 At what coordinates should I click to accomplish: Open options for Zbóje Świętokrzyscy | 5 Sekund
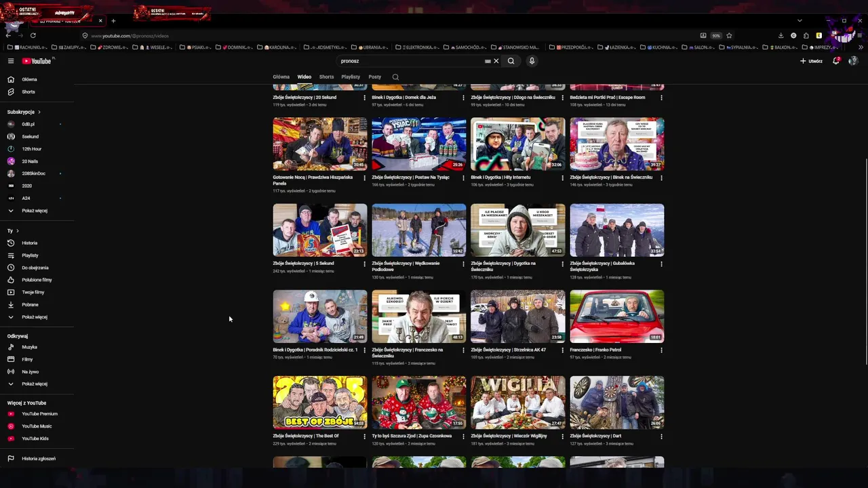(364, 264)
